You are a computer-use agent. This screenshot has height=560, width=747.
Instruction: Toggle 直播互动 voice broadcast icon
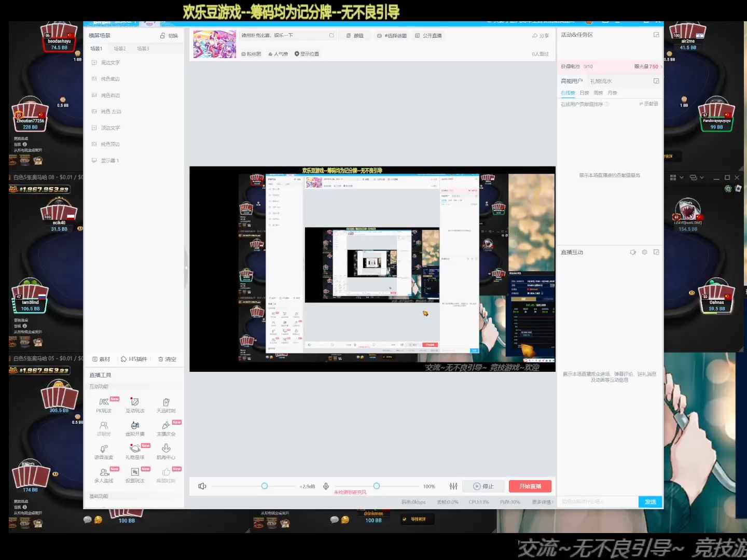pyautogui.click(x=633, y=252)
